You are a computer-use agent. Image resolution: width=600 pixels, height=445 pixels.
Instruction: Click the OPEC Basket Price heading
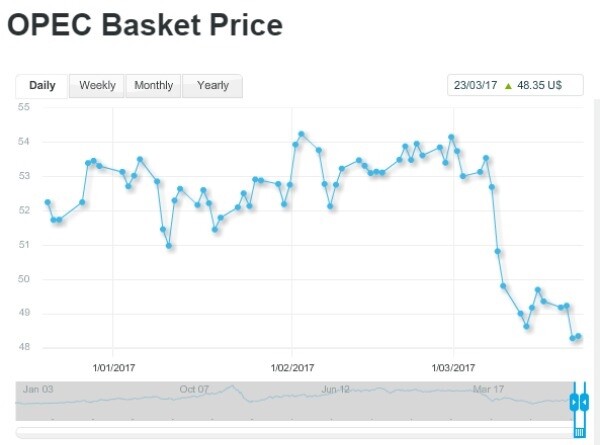click(144, 25)
